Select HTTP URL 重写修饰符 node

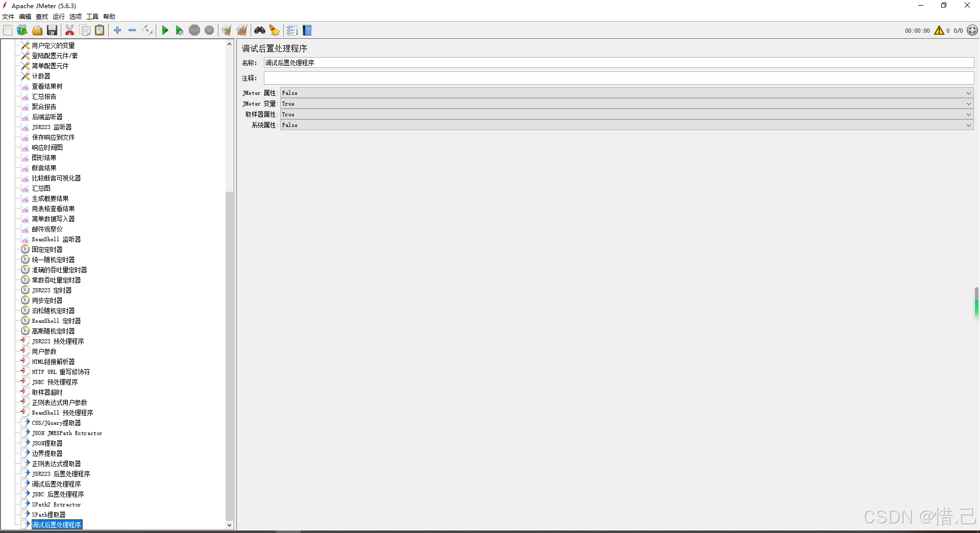61,372
